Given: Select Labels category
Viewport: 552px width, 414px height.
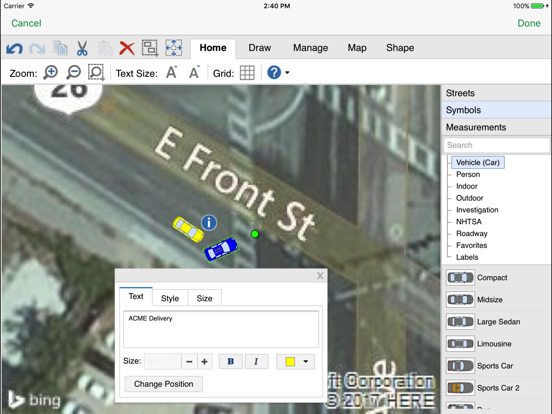Looking at the screenshot, I should 467,257.
